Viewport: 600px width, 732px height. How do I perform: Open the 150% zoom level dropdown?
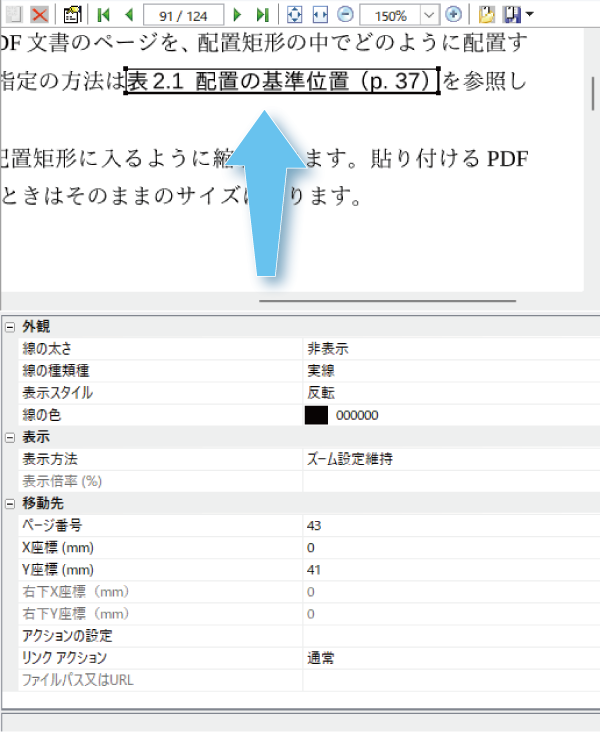pyautogui.click(x=430, y=14)
